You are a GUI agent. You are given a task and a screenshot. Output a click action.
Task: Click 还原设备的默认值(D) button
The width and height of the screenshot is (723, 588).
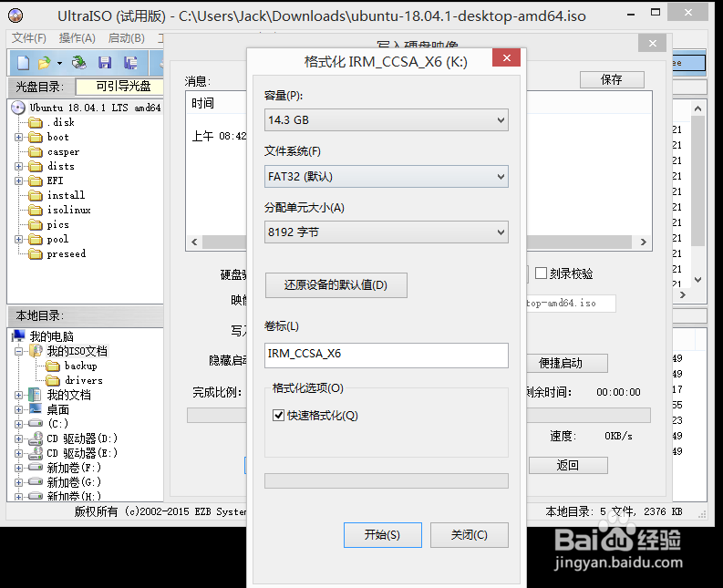pos(336,285)
